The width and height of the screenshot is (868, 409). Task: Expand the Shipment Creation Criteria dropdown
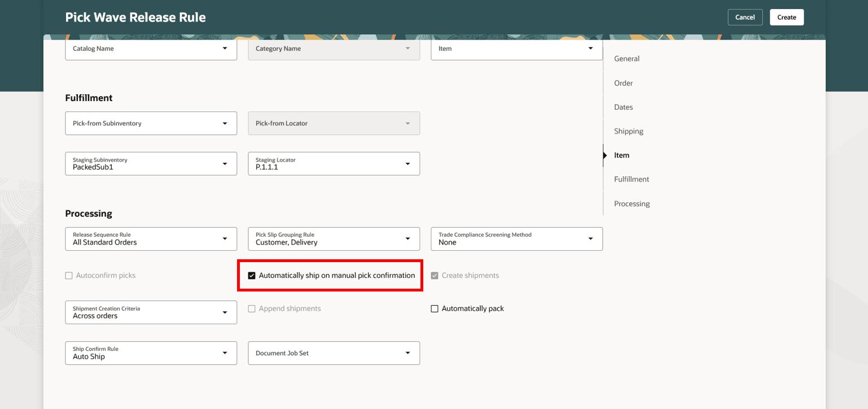(x=151, y=312)
